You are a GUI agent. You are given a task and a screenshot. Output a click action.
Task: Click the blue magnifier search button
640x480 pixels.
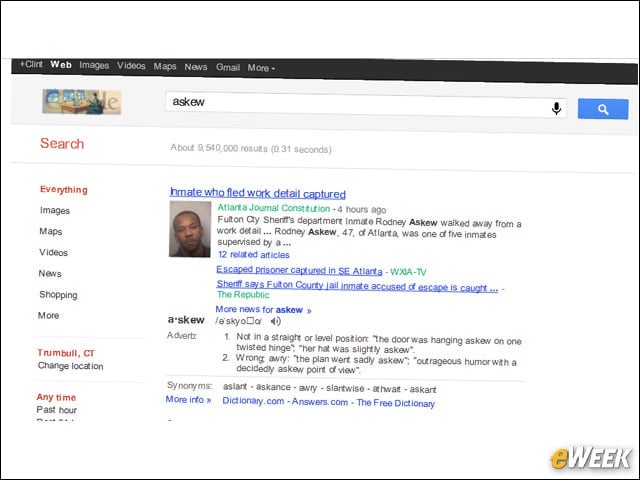pyautogui.click(x=603, y=109)
